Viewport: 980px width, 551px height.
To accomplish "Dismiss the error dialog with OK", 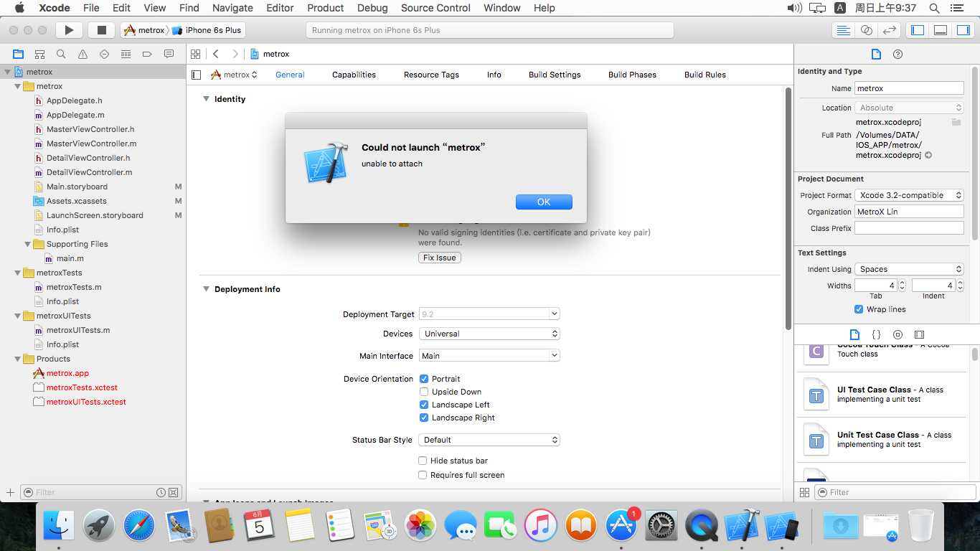I will point(544,202).
